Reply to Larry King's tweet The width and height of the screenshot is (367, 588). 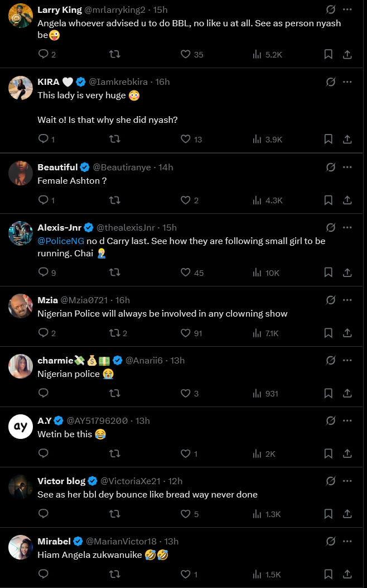pos(44,54)
